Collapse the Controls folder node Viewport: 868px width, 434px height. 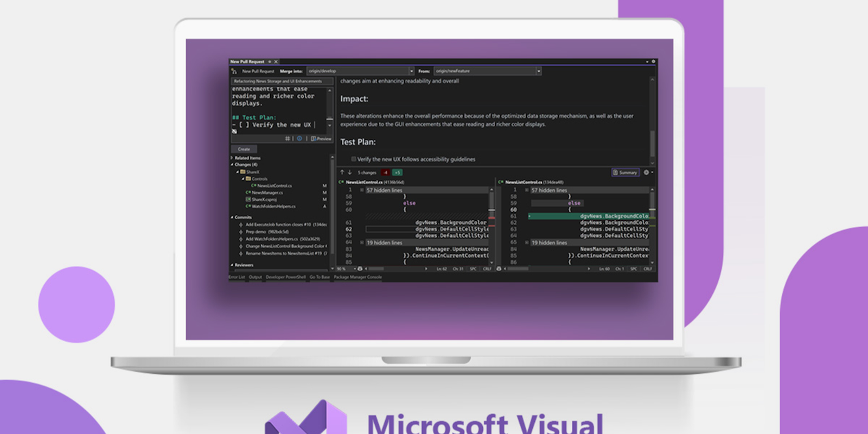(242, 178)
